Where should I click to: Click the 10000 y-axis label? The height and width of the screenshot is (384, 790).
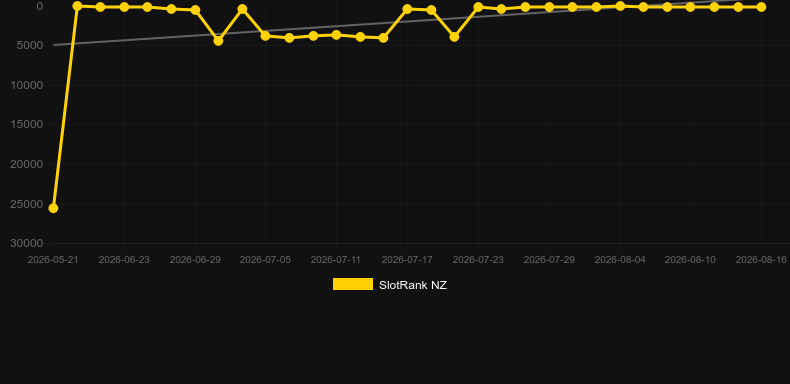point(27,85)
